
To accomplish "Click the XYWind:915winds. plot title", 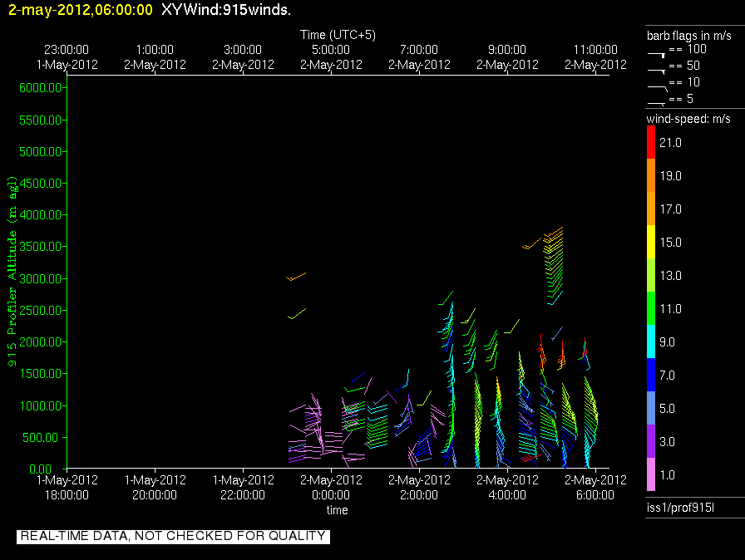I will coord(225,10).
